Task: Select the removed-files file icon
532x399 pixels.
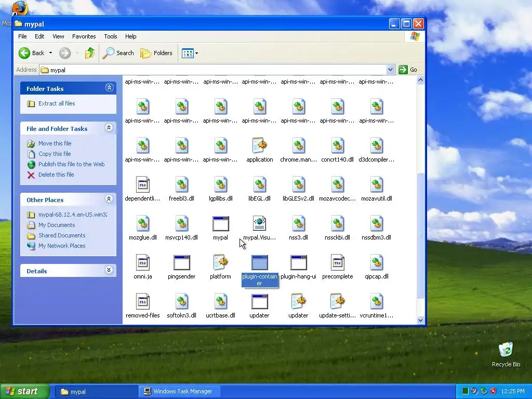Action: tap(142, 302)
